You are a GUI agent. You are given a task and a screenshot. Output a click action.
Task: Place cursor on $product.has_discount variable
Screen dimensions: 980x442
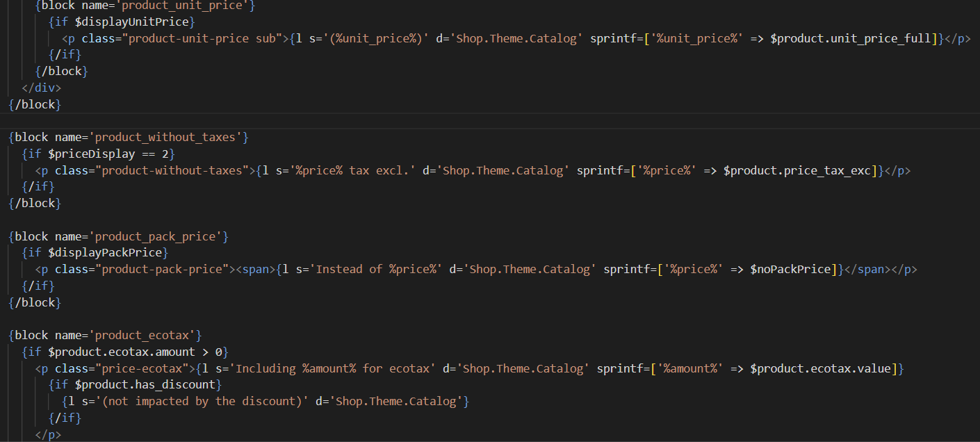148,384
